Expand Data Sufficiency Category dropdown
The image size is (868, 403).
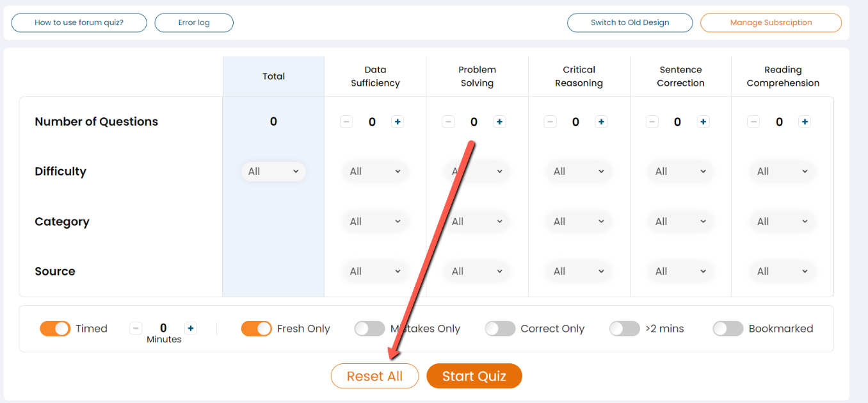coord(375,222)
